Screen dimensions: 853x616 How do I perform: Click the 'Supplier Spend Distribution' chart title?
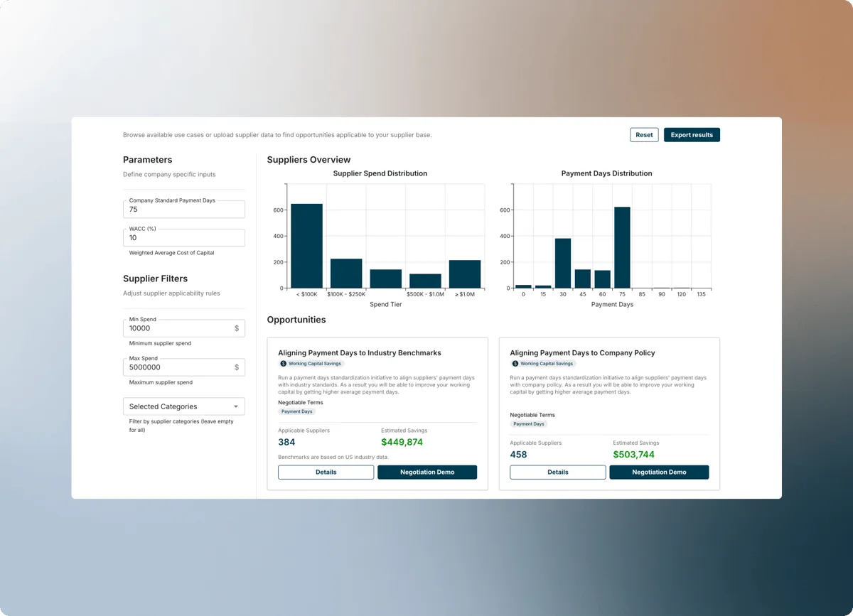[x=380, y=173]
